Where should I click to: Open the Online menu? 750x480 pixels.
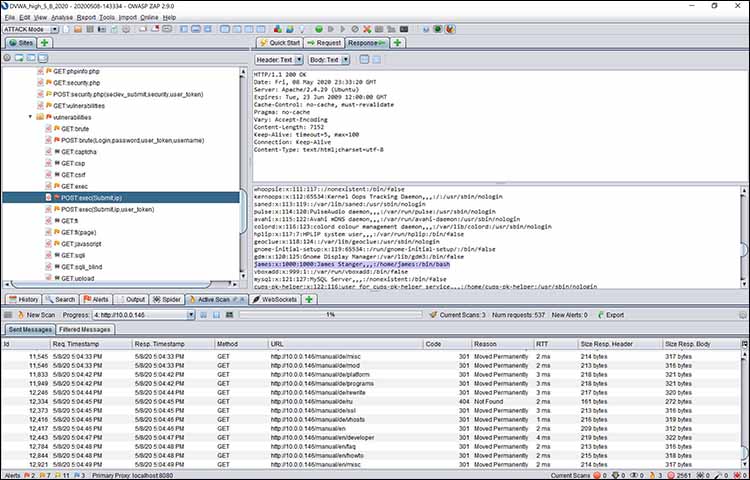coord(149,17)
